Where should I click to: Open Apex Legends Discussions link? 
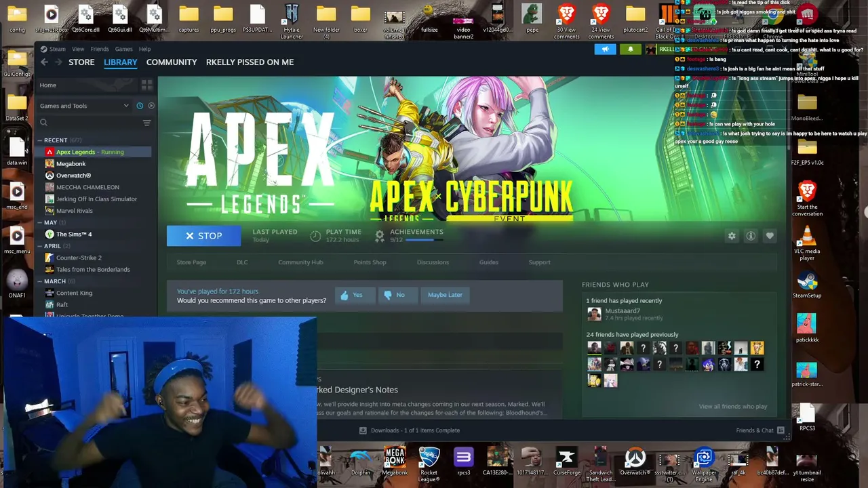[x=433, y=262]
